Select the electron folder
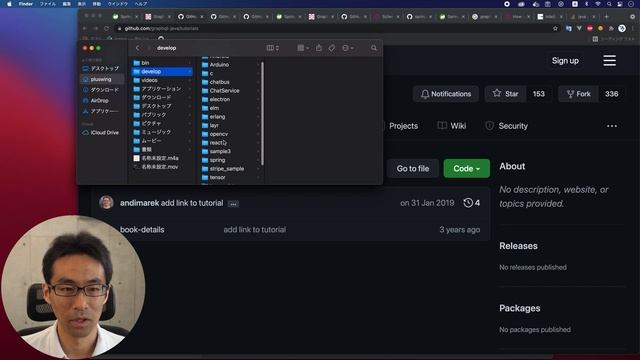This screenshot has width=640, height=360. (230, 99)
